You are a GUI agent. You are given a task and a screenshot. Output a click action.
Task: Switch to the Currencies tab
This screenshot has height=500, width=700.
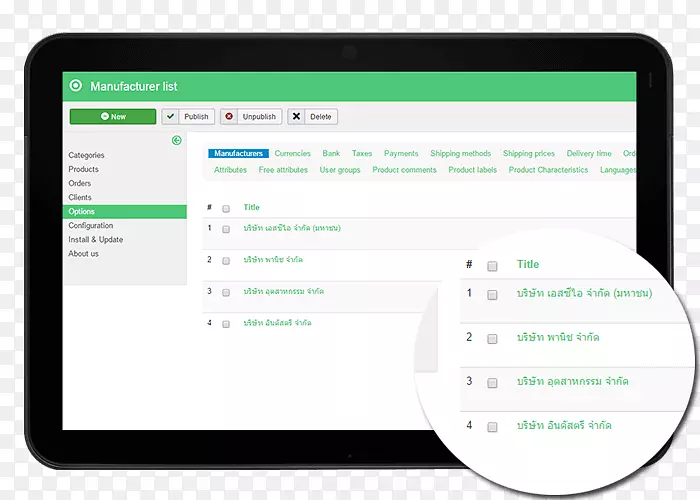(292, 153)
